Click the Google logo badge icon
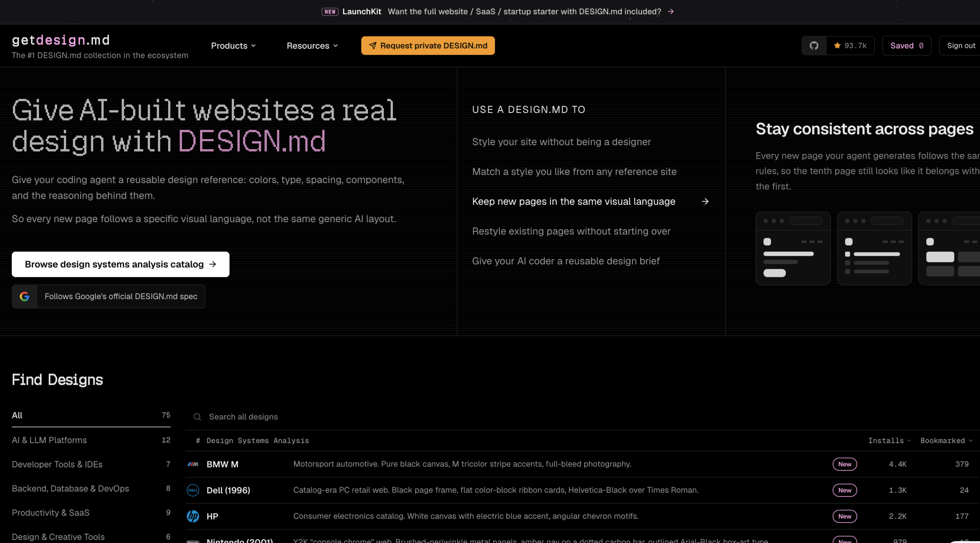 point(24,296)
